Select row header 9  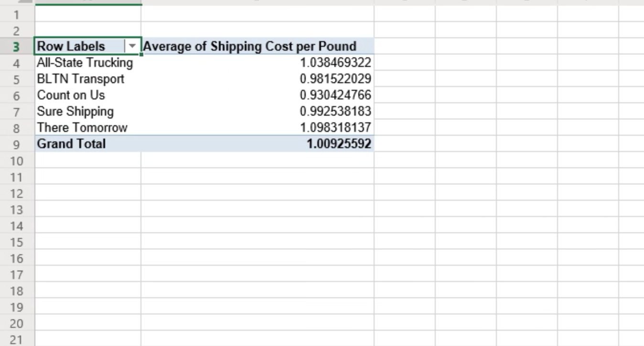(x=17, y=144)
